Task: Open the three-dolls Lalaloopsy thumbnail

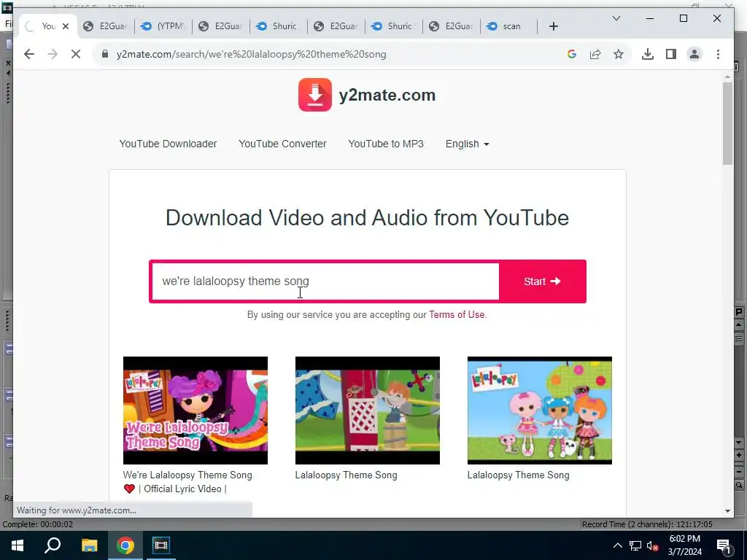Action: [539, 411]
